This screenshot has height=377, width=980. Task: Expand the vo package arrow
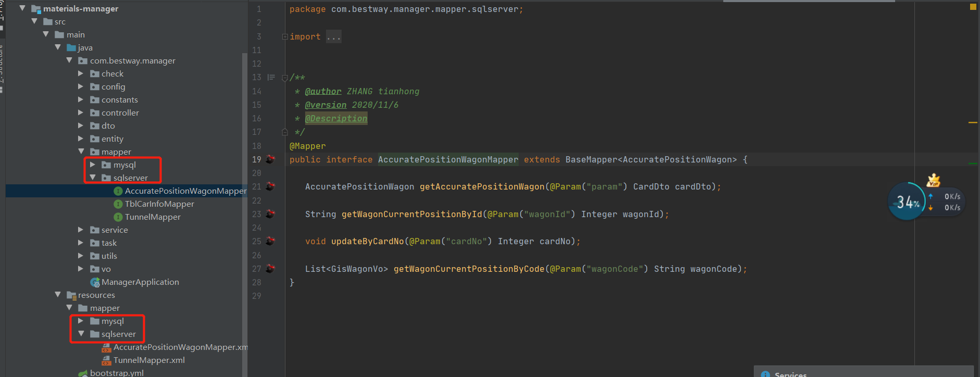point(81,269)
